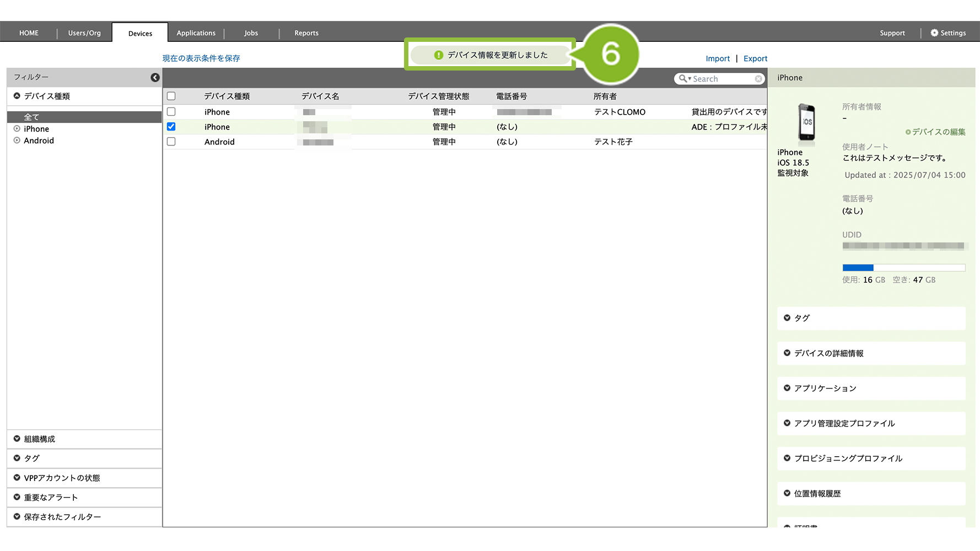Check the テストCLOMO iPhone row checkbox
The width and height of the screenshot is (980, 551).
(x=171, y=112)
